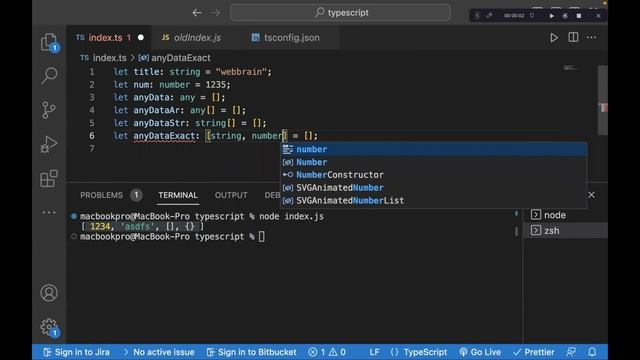Open the TERMINAL panel tab
The image size is (640, 360).
(178, 195)
